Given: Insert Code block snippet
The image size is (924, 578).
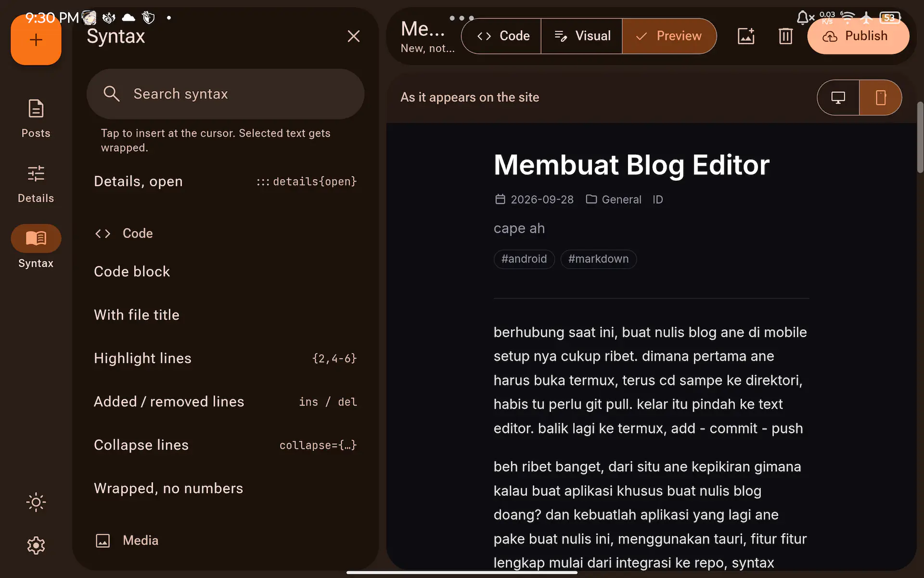Looking at the screenshot, I should 225,272.
